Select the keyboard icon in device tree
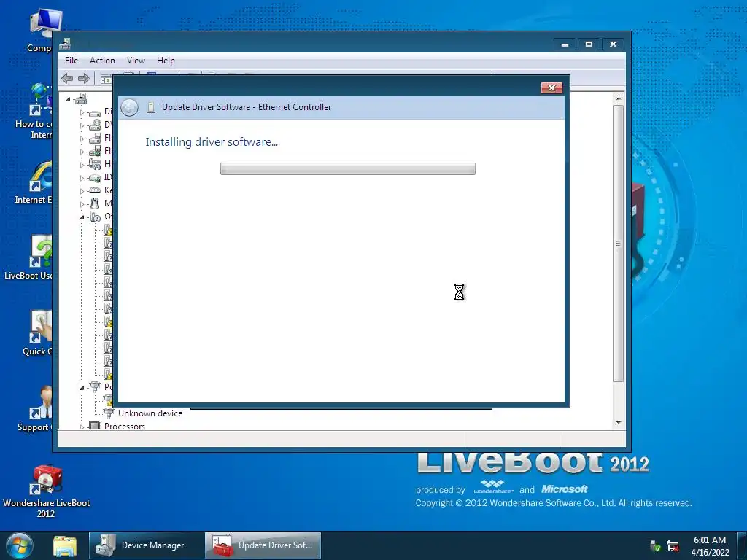The width and height of the screenshot is (747, 560). pyautogui.click(x=95, y=190)
